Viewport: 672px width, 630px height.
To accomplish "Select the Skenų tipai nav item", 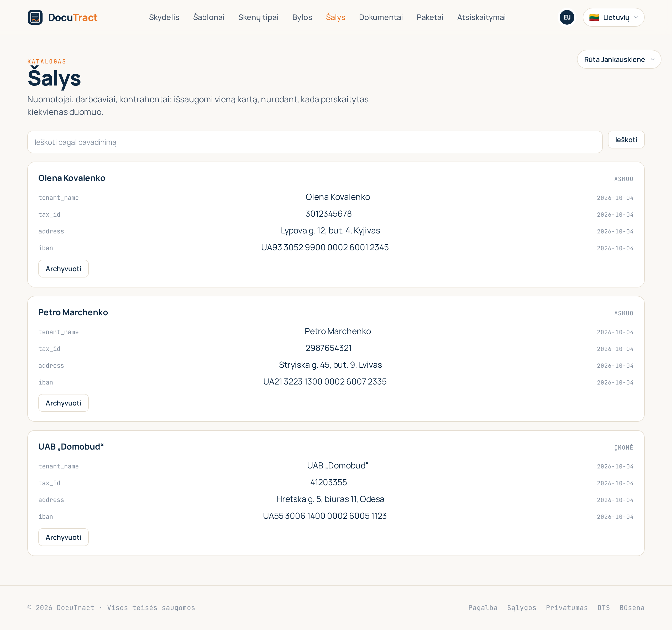I will pos(258,17).
